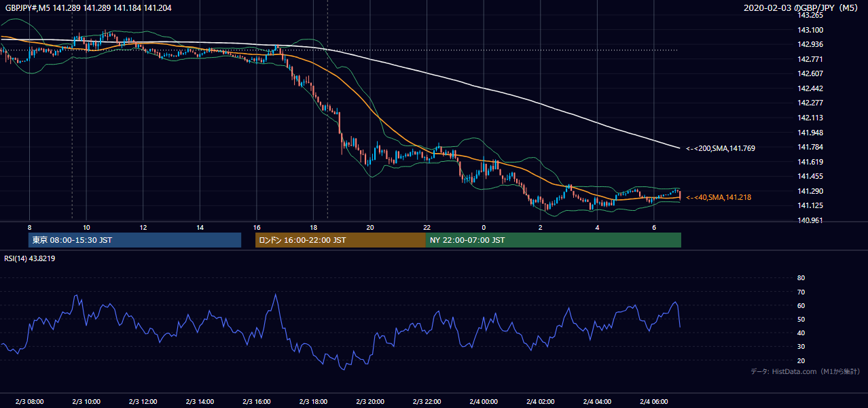Click price axis value 141.619
The image size is (868, 408).
point(810,162)
